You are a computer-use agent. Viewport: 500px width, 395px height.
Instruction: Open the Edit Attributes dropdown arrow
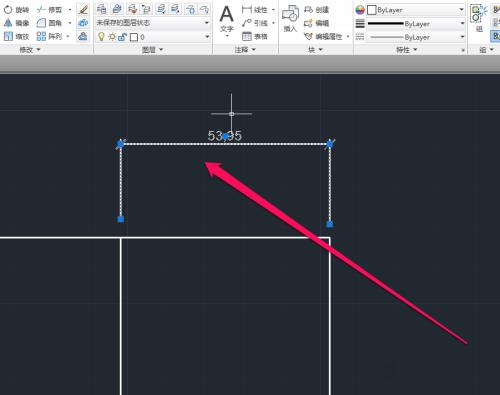[348, 36]
